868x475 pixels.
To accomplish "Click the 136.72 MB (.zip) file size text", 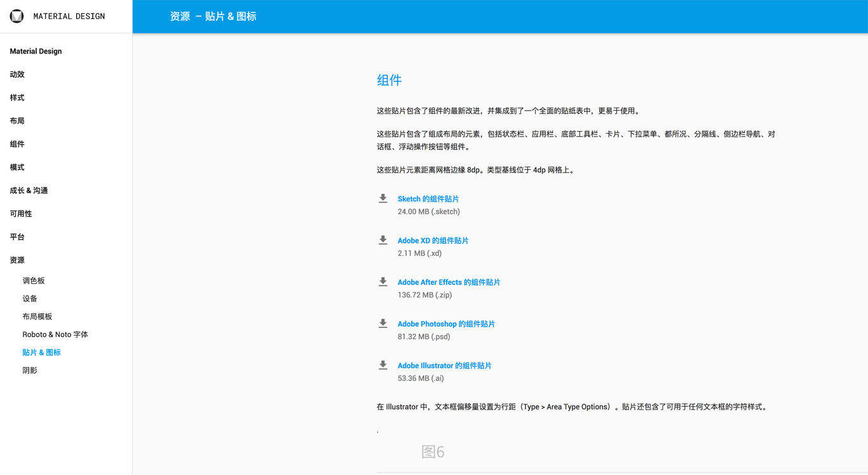I will (424, 295).
